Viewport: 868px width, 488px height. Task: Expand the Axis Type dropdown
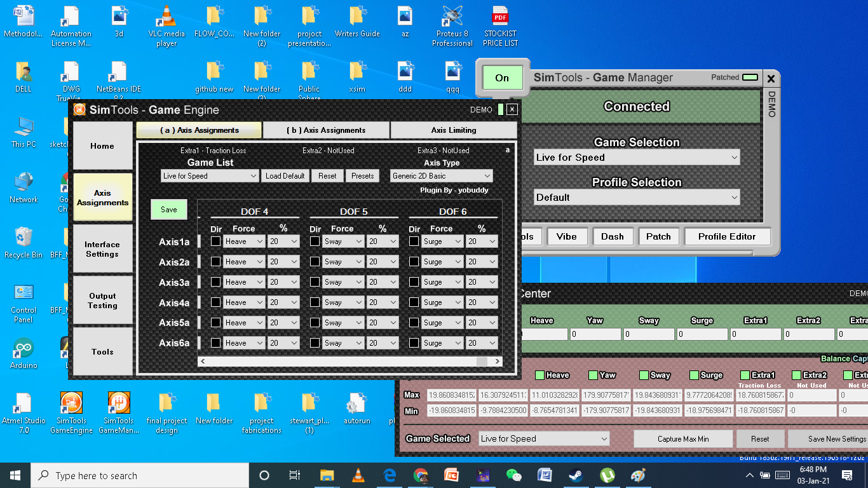442,176
